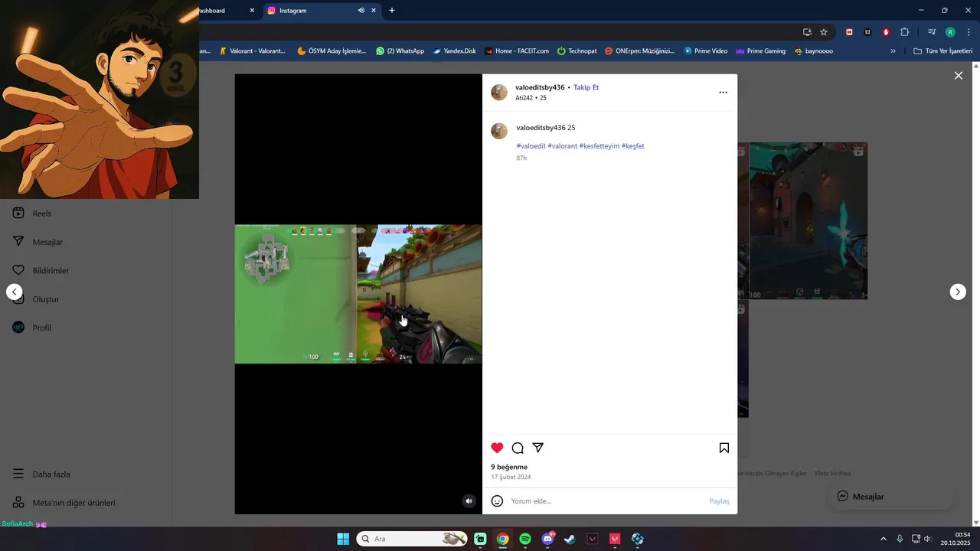Show hidden system tray icons
Image resolution: width=980 pixels, height=551 pixels.
tap(883, 539)
